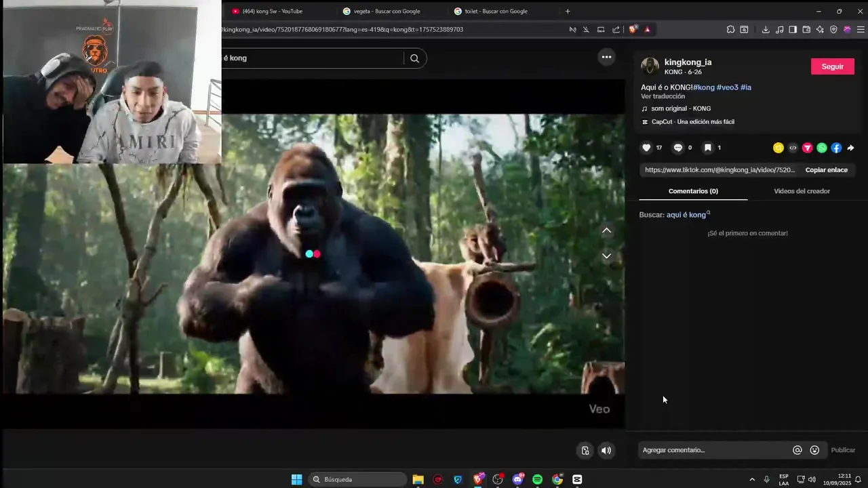
Task: Click the cast/screen icon in address bar
Action: tap(601, 29)
